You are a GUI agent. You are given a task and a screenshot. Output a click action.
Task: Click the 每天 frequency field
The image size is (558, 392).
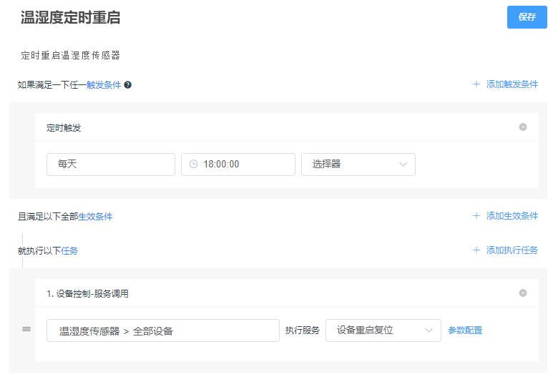111,165
